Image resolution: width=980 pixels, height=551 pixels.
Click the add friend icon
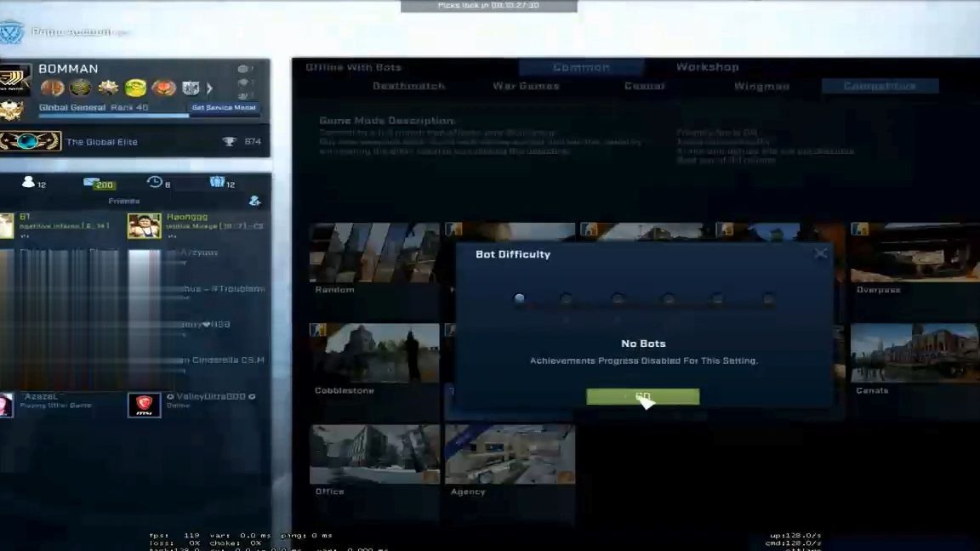(x=254, y=201)
